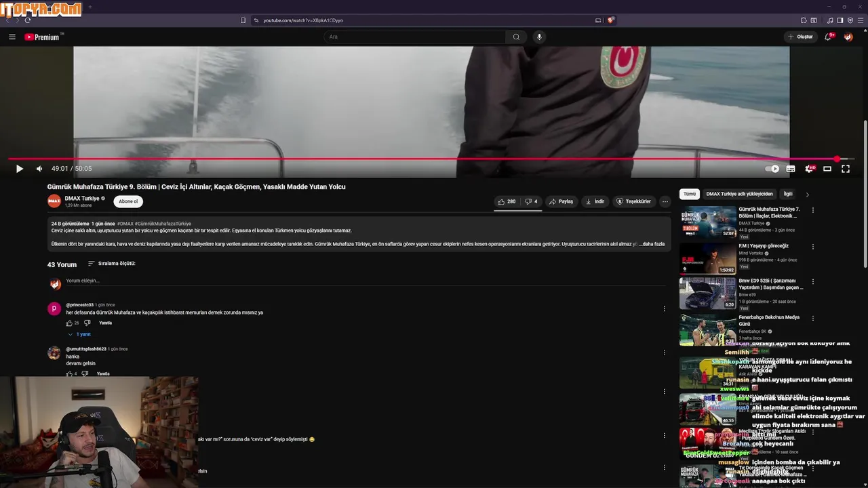Open the notifications bell
Viewport: 868px width, 488px height.
point(828,37)
